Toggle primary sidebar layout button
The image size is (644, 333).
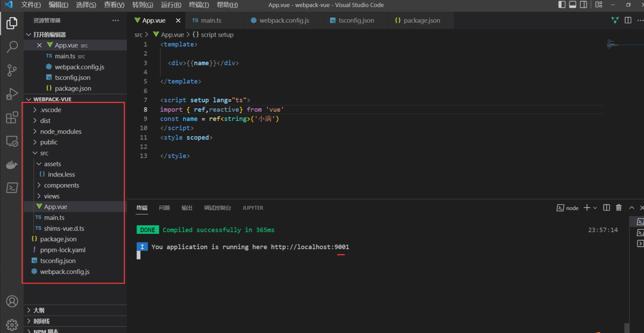(562, 5)
